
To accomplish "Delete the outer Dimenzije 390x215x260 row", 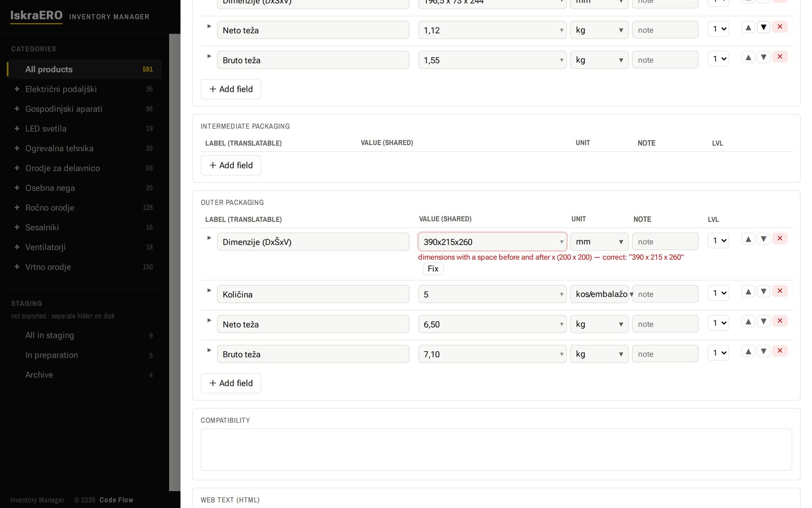I will click(780, 238).
